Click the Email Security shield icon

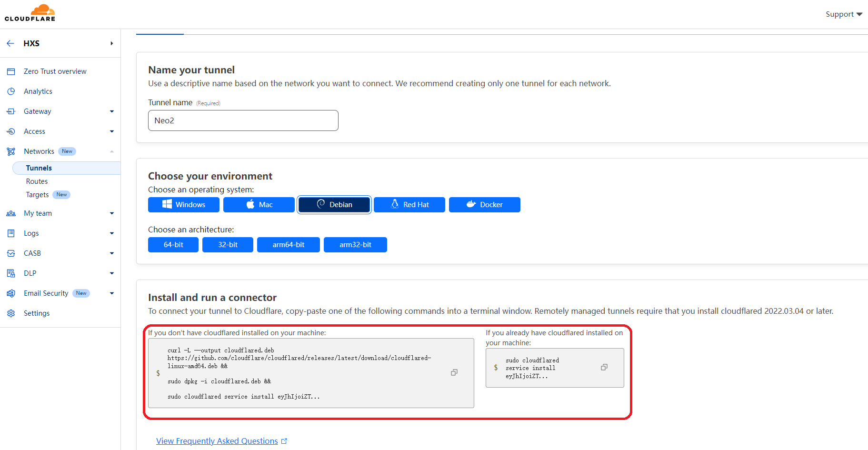click(11, 293)
